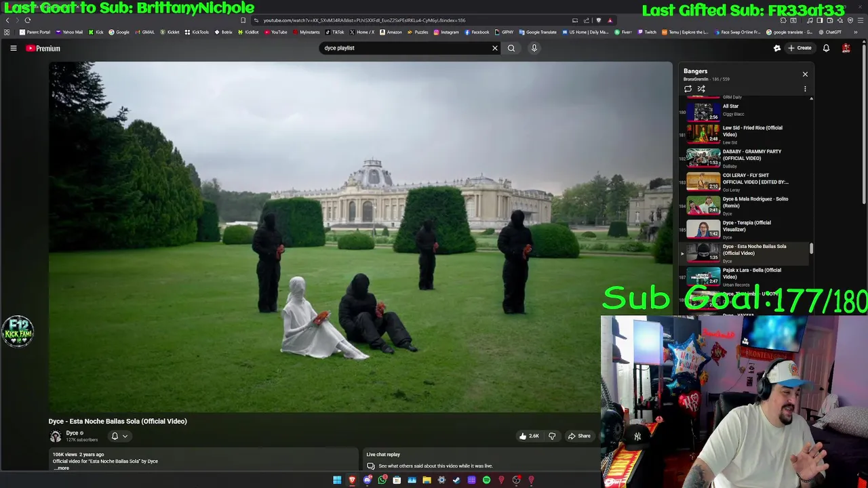Open Discord from taskbar
The height and width of the screenshot is (488, 868).
[x=367, y=480]
